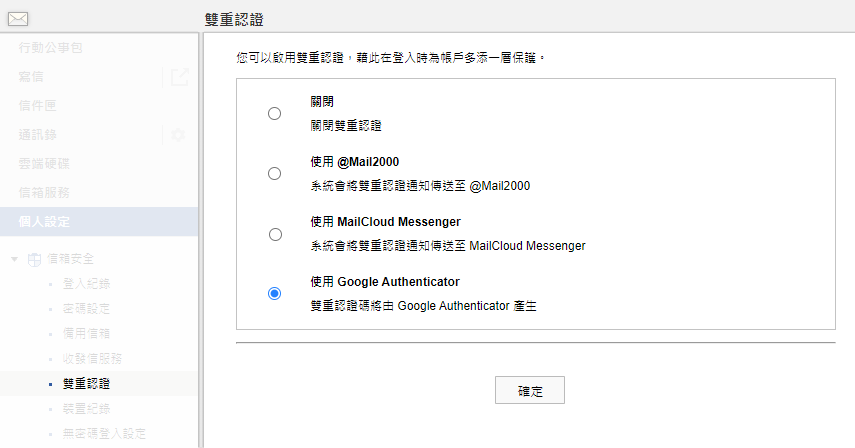Open 備用信箱 backup mailbox
Image resolution: width=855 pixels, height=448 pixels.
point(86,334)
